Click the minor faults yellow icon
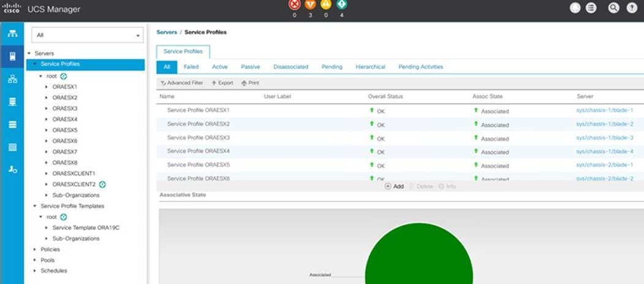 (326, 5)
